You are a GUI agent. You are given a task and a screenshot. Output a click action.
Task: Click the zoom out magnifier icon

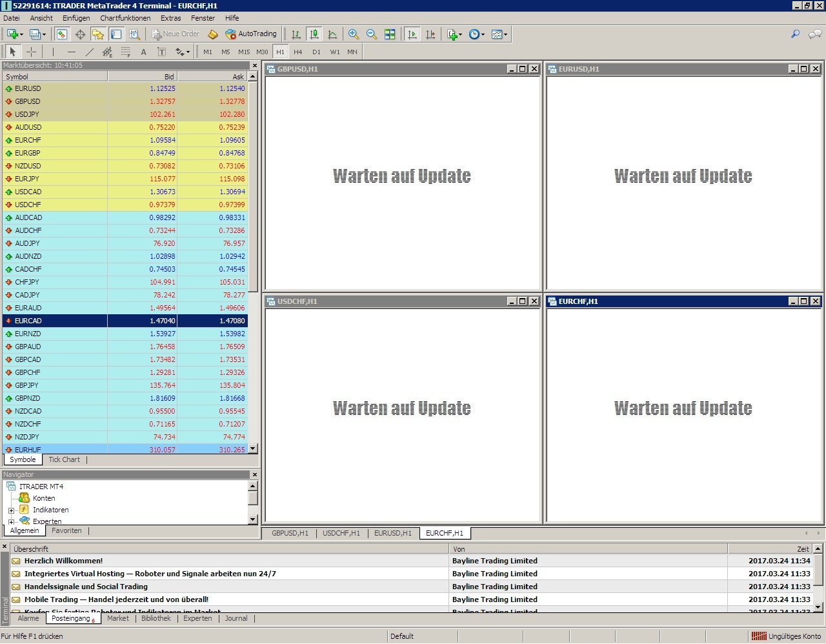[x=372, y=34]
